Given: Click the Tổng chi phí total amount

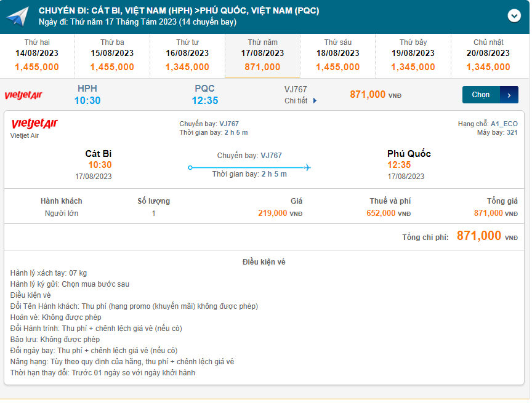Looking at the screenshot, I should [479, 236].
